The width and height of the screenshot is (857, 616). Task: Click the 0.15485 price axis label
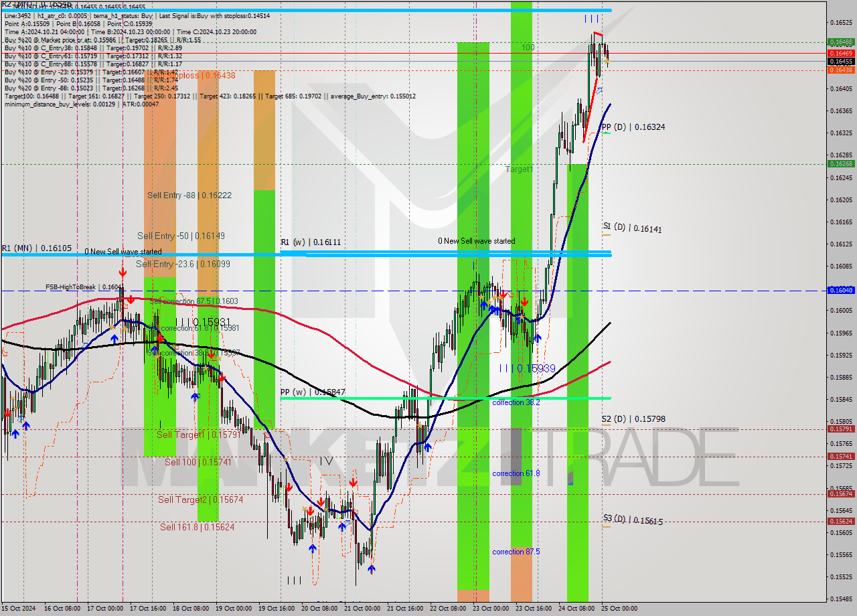[x=841, y=599]
